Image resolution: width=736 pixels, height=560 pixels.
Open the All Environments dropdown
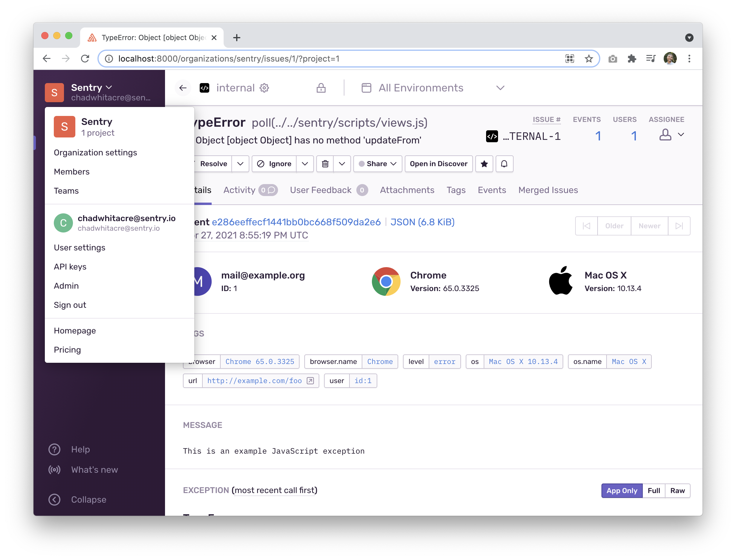pyautogui.click(x=433, y=88)
